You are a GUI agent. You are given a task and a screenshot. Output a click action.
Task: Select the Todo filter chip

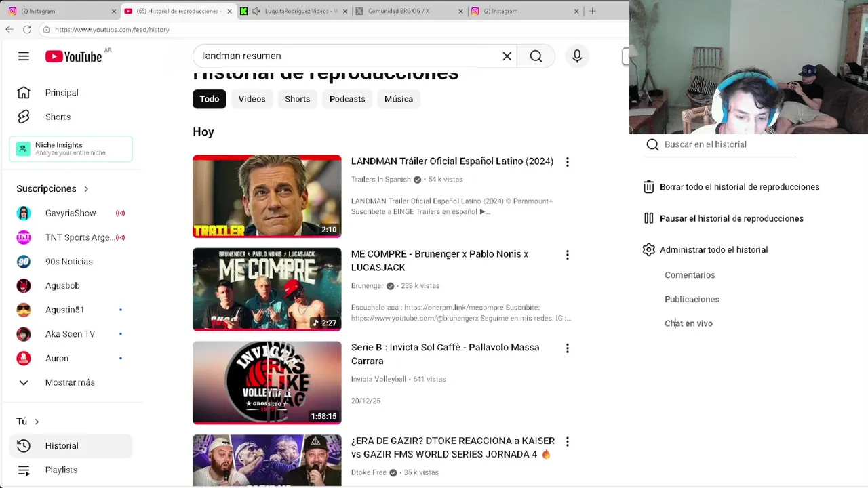tap(209, 99)
